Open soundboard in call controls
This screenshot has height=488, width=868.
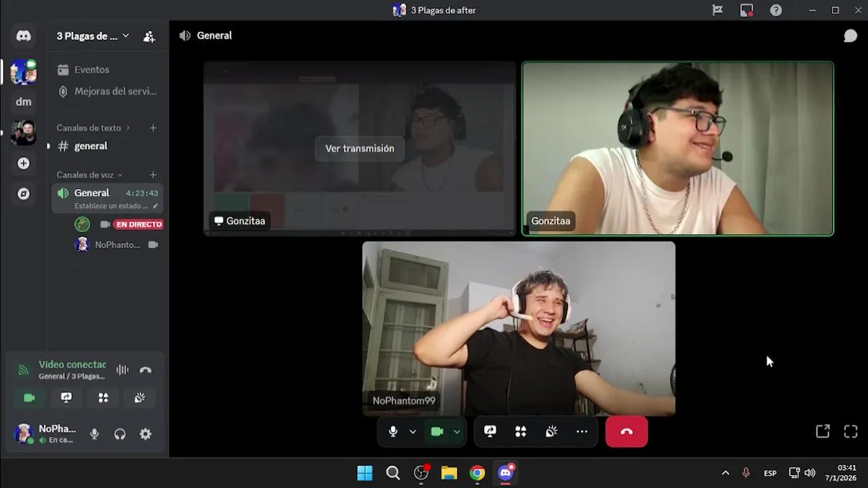[x=551, y=432]
